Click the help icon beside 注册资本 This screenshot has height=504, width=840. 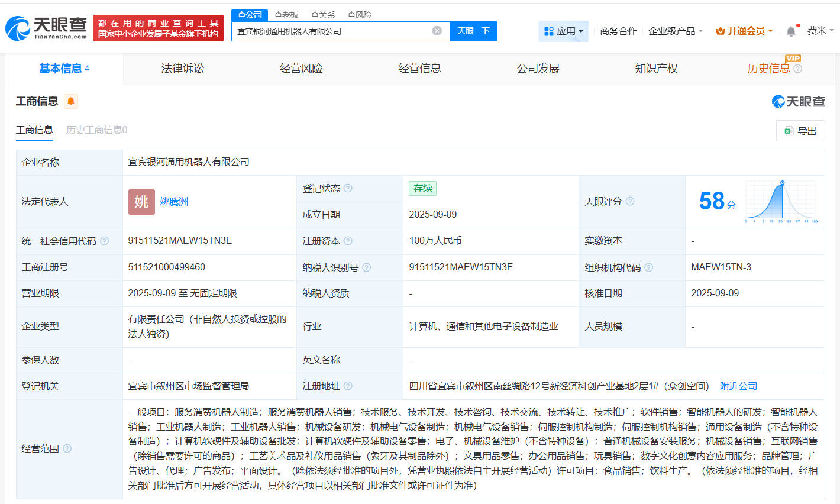tap(349, 241)
